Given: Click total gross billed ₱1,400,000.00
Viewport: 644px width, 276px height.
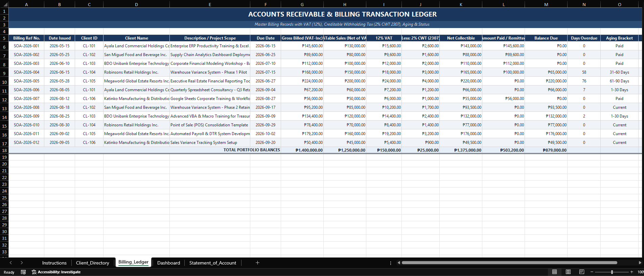Looking at the screenshot, I should (x=302, y=150).
